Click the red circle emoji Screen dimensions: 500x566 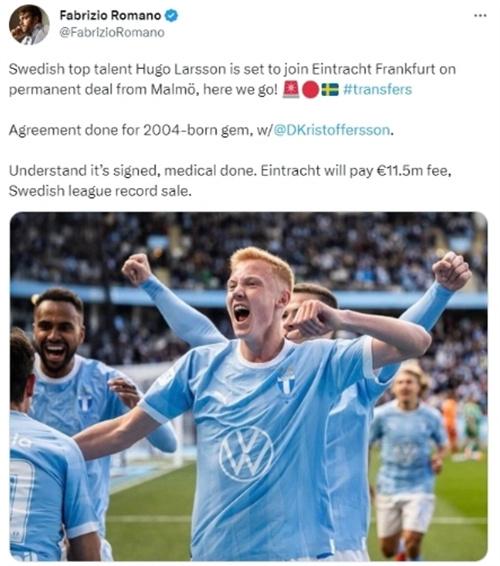310,90
